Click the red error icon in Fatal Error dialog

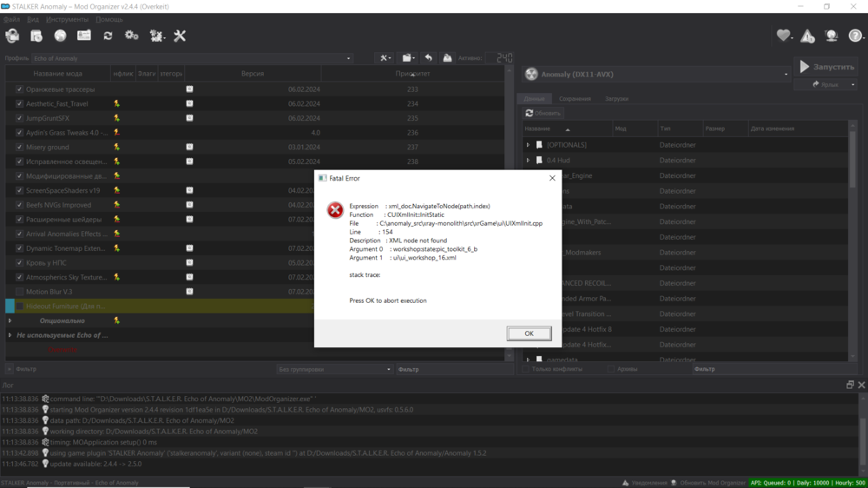335,210
